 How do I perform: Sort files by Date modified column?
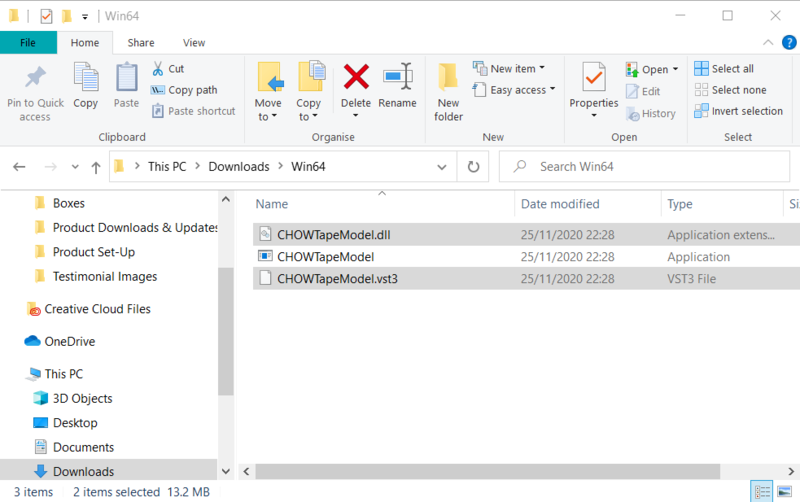click(560, 204)
